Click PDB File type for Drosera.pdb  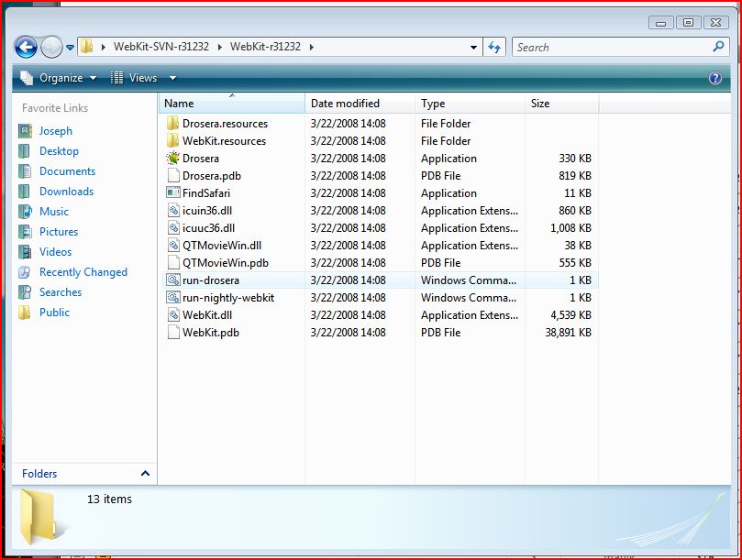pyautogui.click(x=440, y=175)
